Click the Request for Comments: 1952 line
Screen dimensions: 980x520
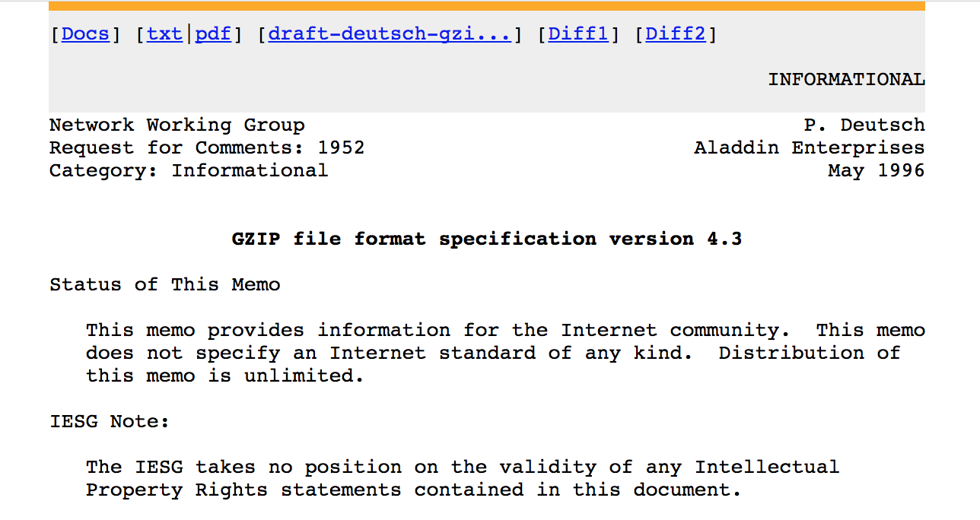point(207,148)
